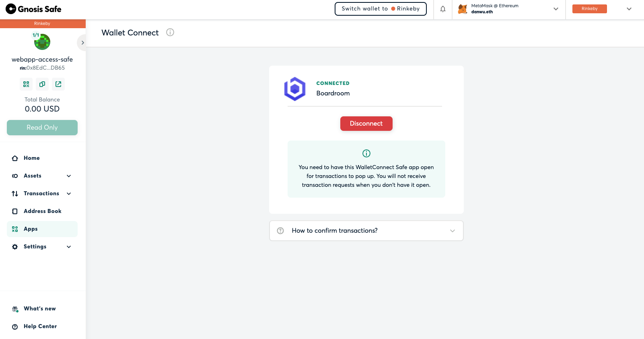Click the MetaMask fox icon
The image size is (644, 339).
tap(463, 9)
